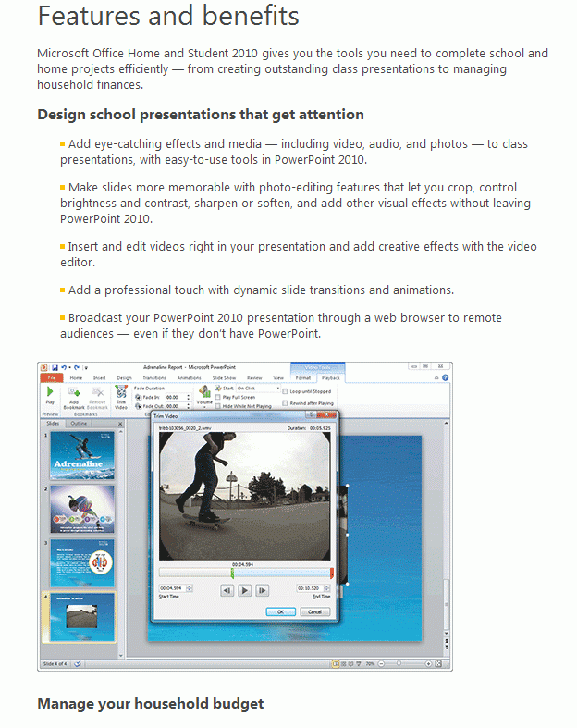This screenshot has width=577, height=728.
Task: Switch to the Outline pane tab
Action: 79,424
